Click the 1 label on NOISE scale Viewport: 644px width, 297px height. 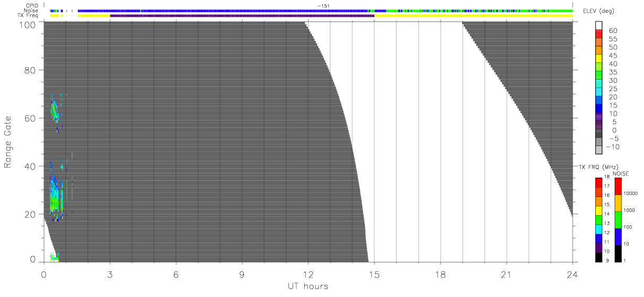tap(625, 260)
